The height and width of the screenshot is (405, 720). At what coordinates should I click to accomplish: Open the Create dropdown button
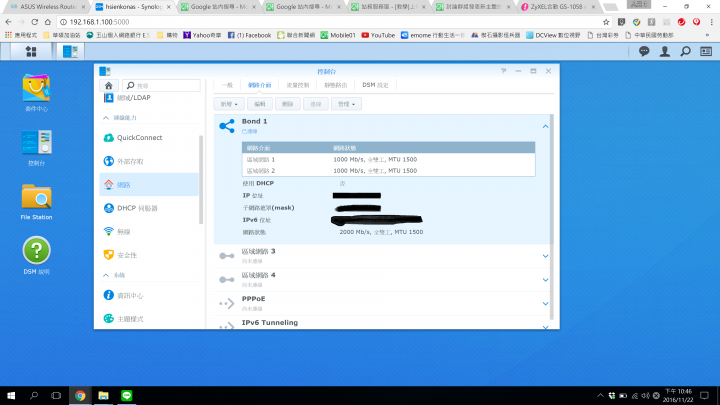[229, 104]
